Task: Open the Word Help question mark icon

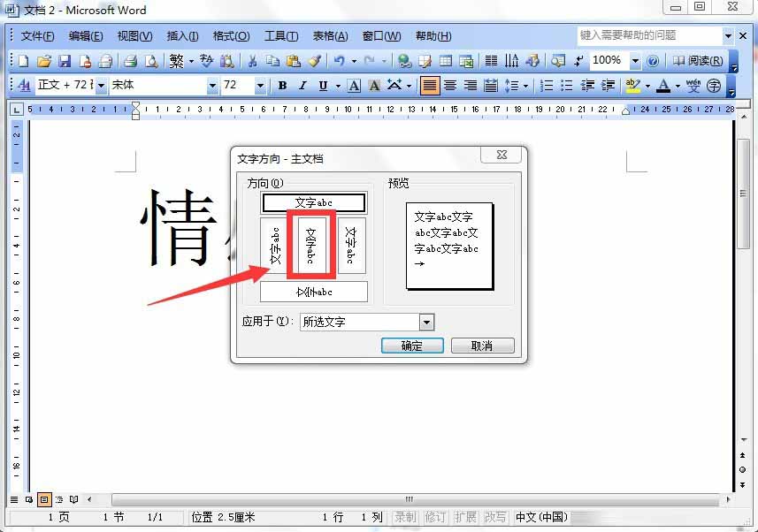Action: pyautogui.click(x=653, y=61)
